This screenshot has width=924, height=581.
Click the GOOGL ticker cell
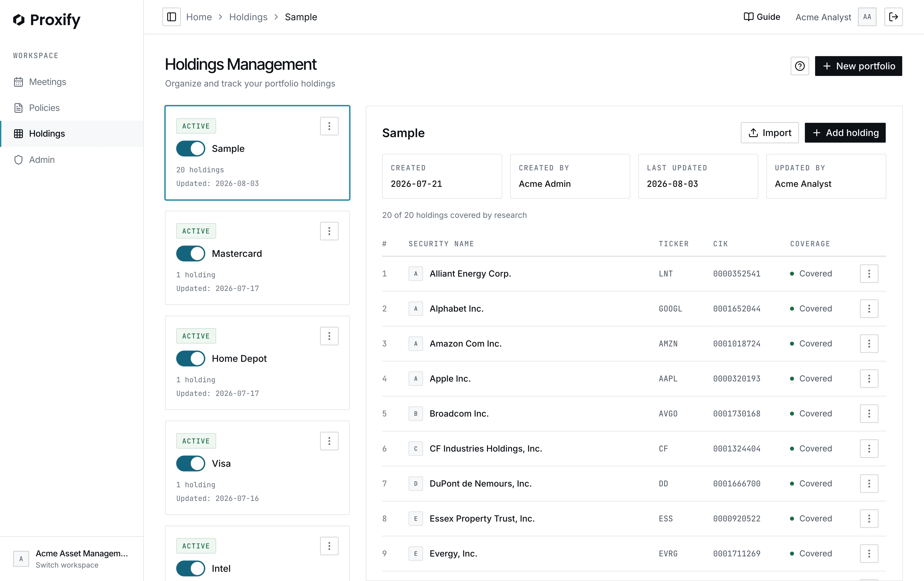click(x=670, y=309)
